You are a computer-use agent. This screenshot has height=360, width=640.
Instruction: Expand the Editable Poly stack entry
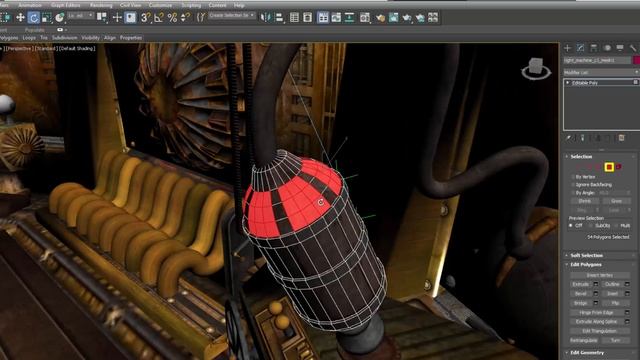pos(568,82)
